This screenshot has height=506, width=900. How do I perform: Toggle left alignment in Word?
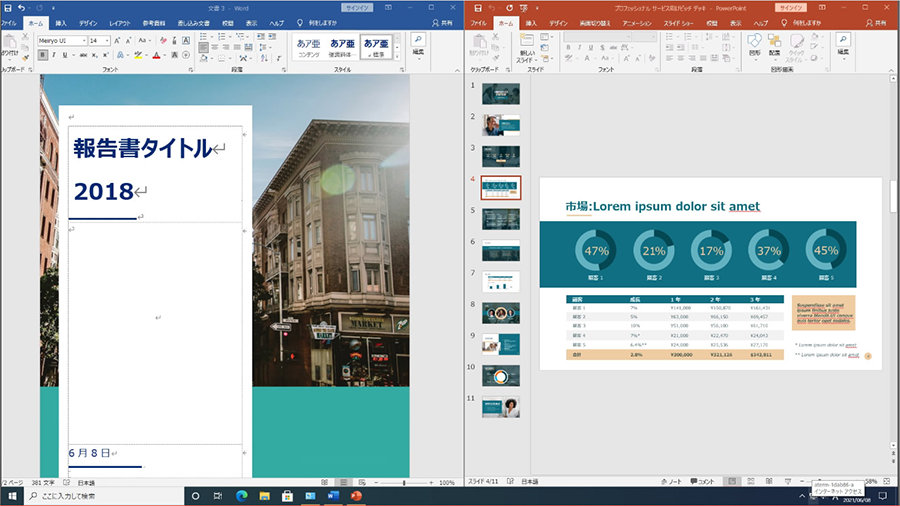pyautogui.click(x=204, y=47)
